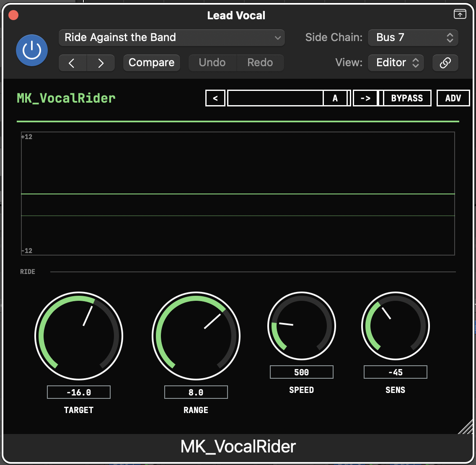The height and width of the screenshot is (465, 476).
Task: Click the +12 graph scale label
Action: (27, 137)
